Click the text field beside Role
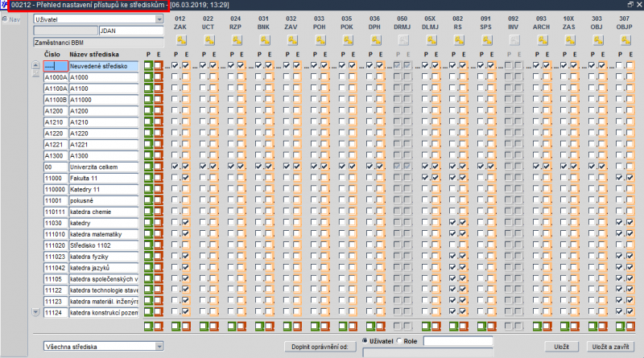The image size is (644, 358). [x=458, y=341]
